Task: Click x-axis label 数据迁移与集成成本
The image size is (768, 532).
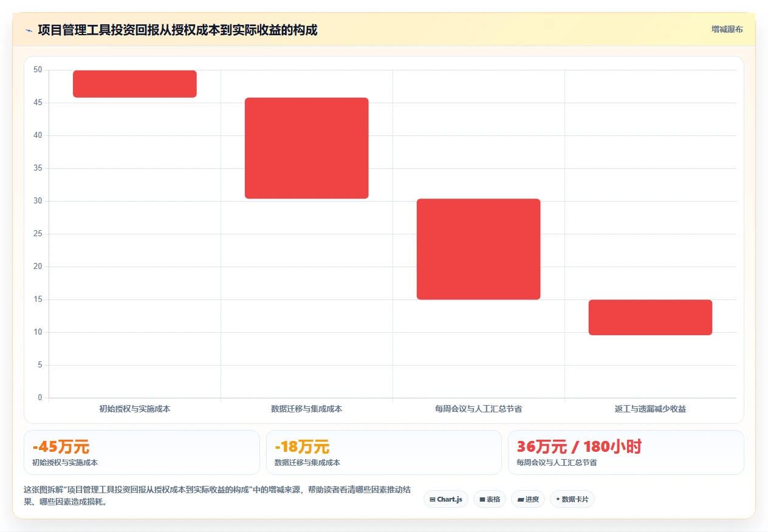Action: 307,409
